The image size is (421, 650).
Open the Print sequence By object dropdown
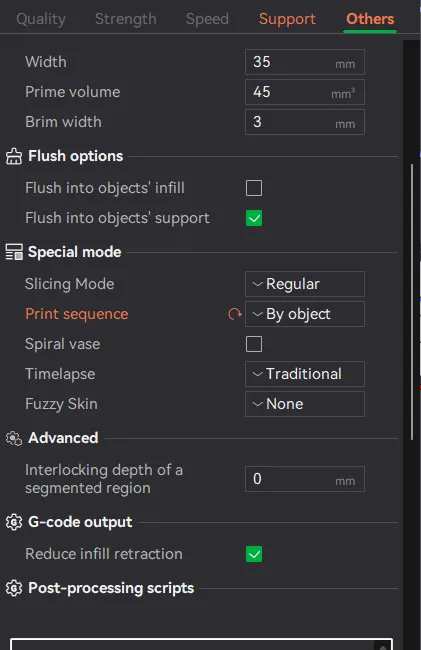(x=305, y=314)
